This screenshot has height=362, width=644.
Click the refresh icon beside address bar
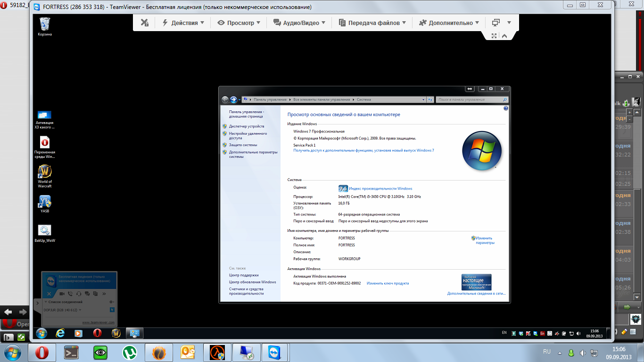pos(430,99)
